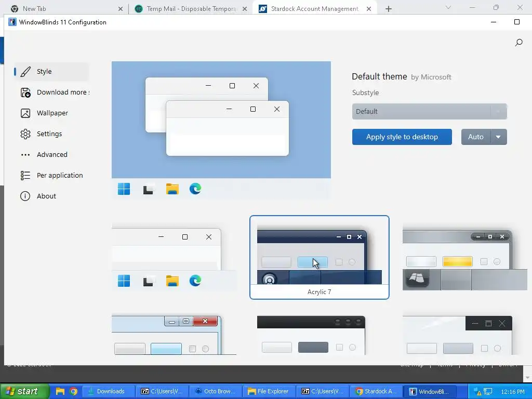
Task: Click Apply style to desktop button
Action: click(x=402, y=137)
